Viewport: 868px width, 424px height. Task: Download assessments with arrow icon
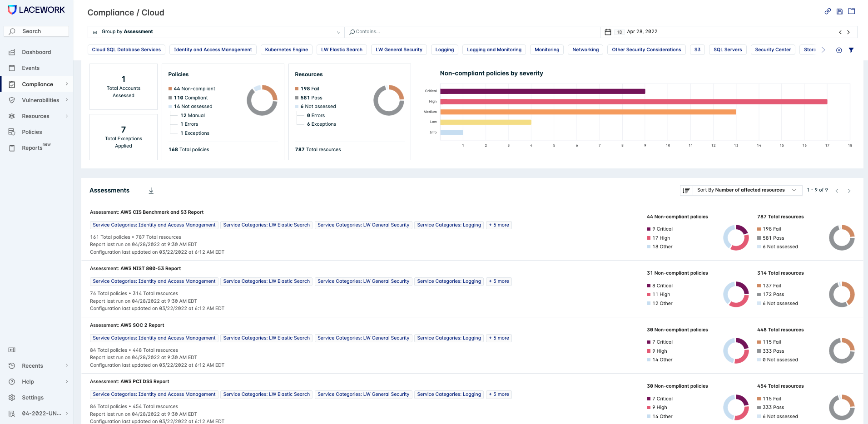pos(151,191)
